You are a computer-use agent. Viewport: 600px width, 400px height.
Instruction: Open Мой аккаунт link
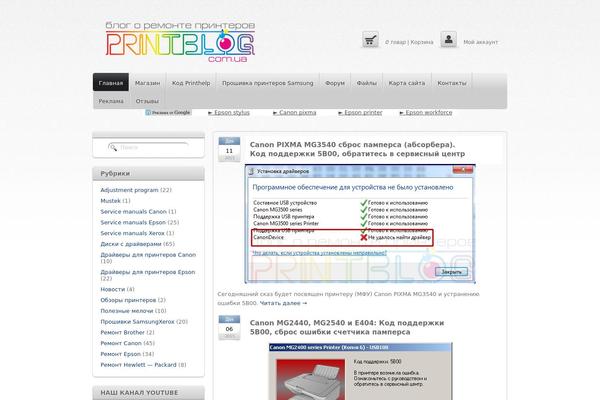pyautogui.click(x=481, y=42)
